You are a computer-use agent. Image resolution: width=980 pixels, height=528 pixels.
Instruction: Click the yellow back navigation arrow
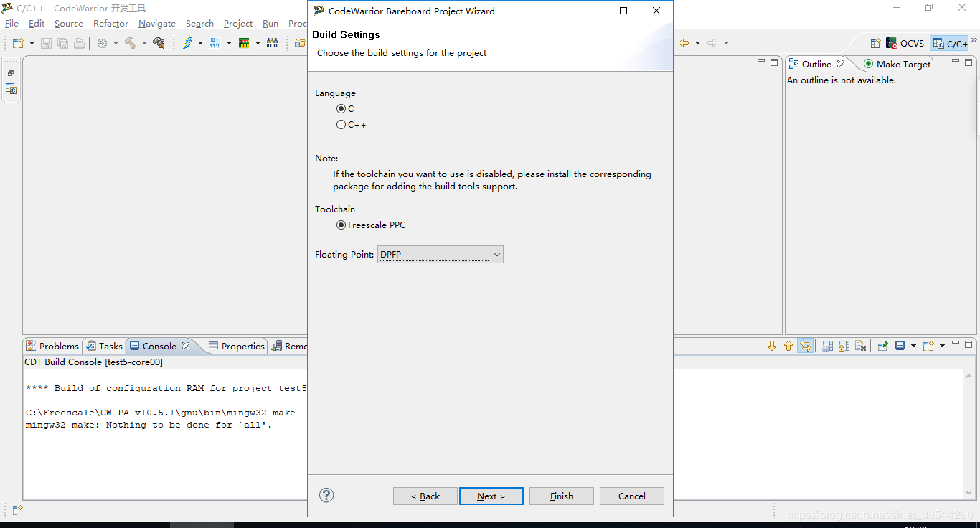click(684, 43)
